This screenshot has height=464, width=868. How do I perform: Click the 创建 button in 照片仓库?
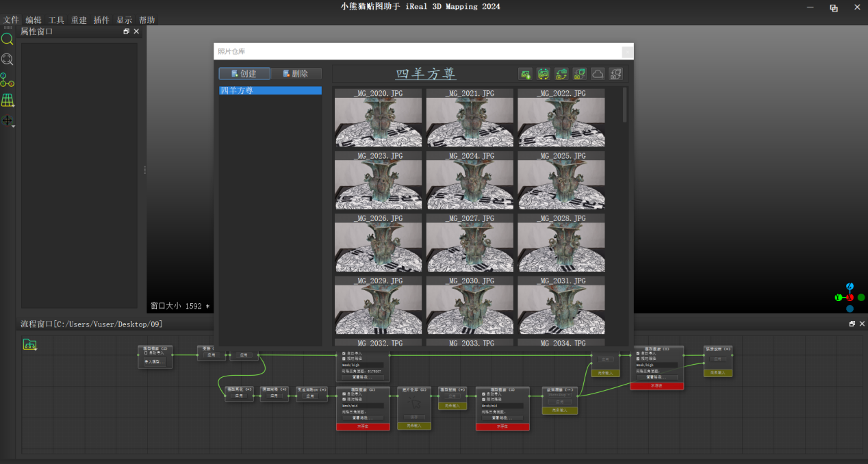(x=244, y=73)
